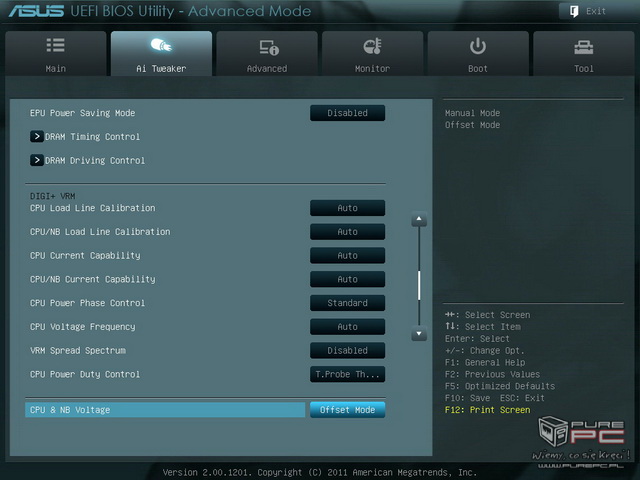Toggle VRM Spread Spectrum Disabled value
Image resolution: width=640 pixels, height=480 pixels.
(x=347, y=351)
